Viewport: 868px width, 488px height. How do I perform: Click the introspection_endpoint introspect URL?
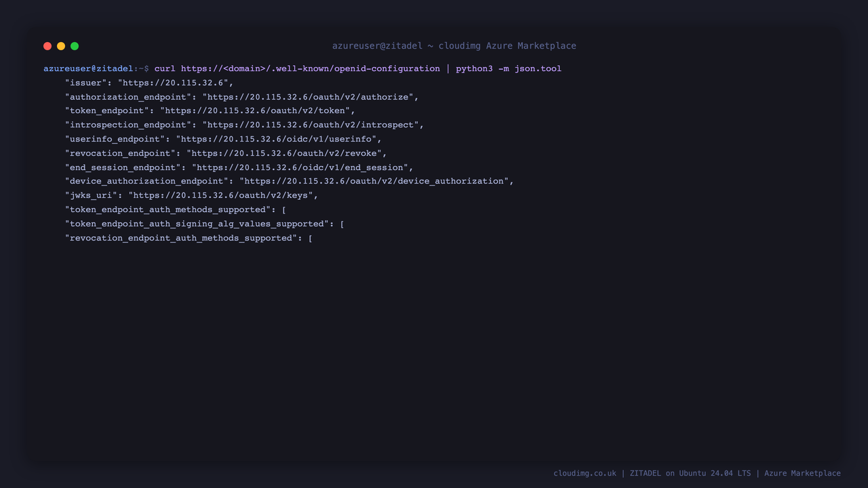coord(311,125)
